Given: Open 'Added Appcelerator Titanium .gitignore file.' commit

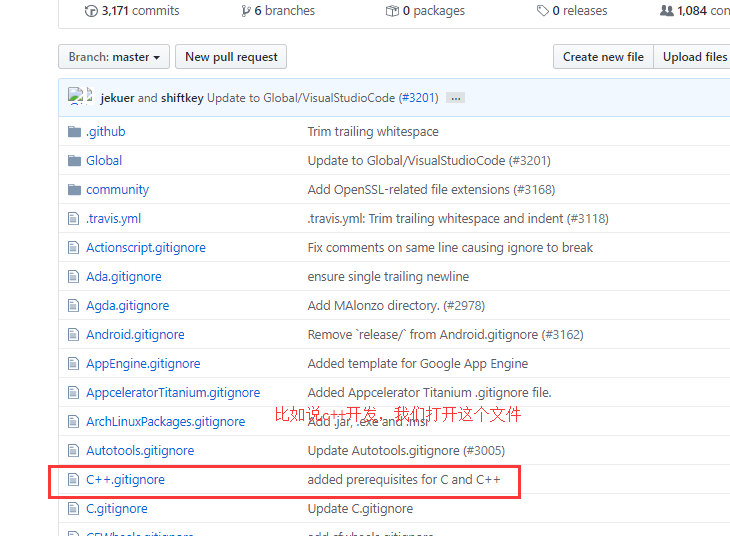Looking at the screenshot, I should 429,393.
